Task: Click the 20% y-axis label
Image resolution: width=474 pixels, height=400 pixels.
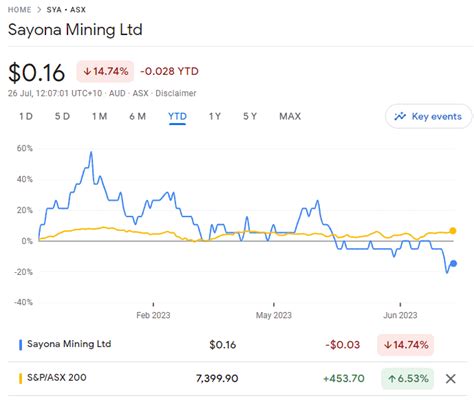Action: (25, 210)
